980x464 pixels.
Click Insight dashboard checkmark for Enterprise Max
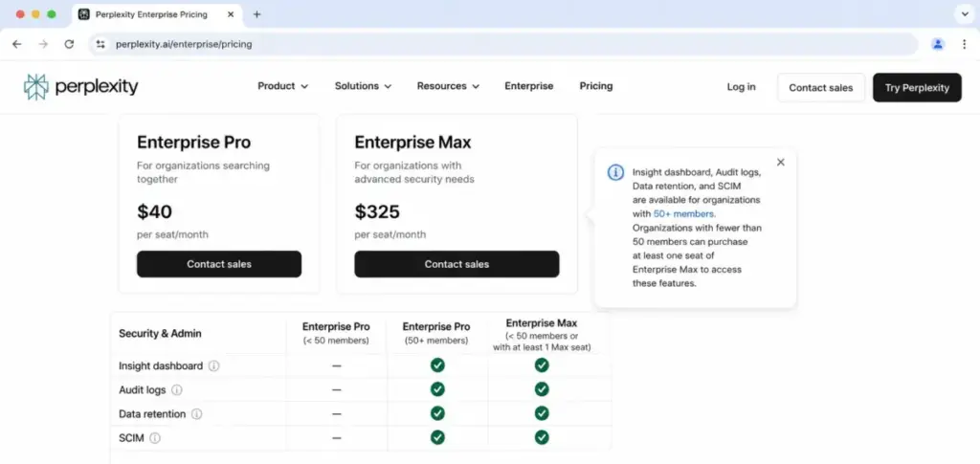(x=542, y=365)
